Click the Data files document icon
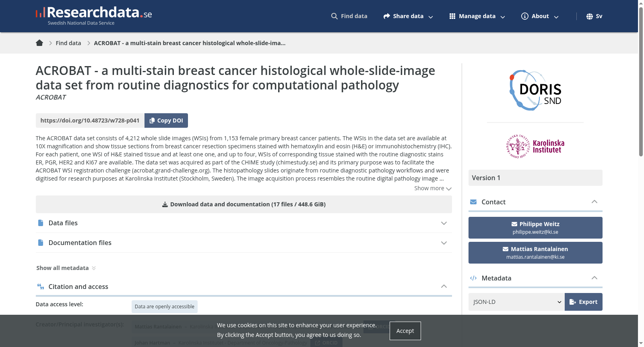The image size is (644, 347). [x=40, y=223]
